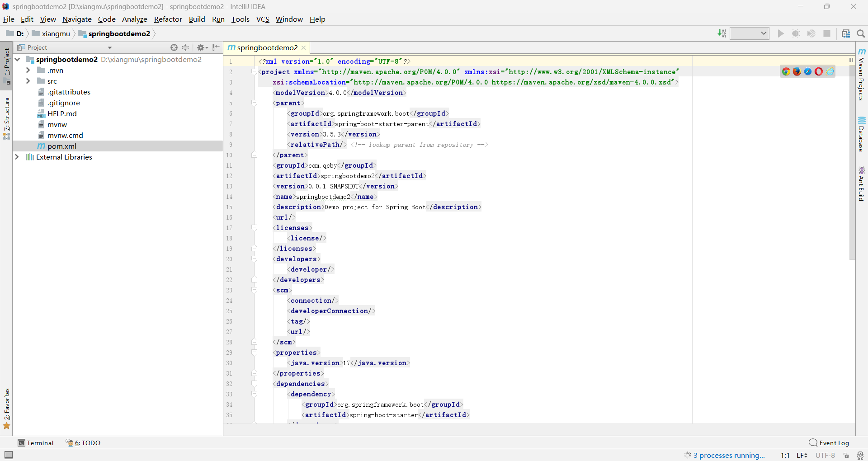Click the Run with Coverage icon
Screen dimensions: 868x461
pyautogui.click(x=811, y=33)
